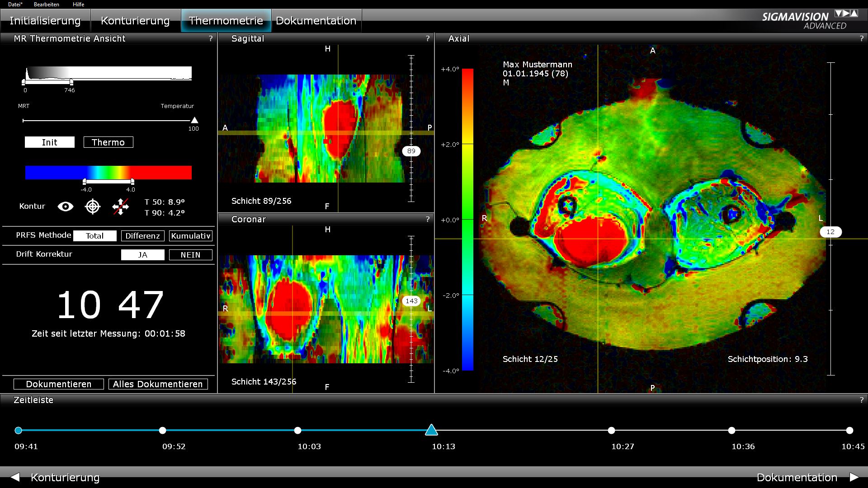
Task: Click the Coronar panel question mark
Action: click(x=428, y=220)
